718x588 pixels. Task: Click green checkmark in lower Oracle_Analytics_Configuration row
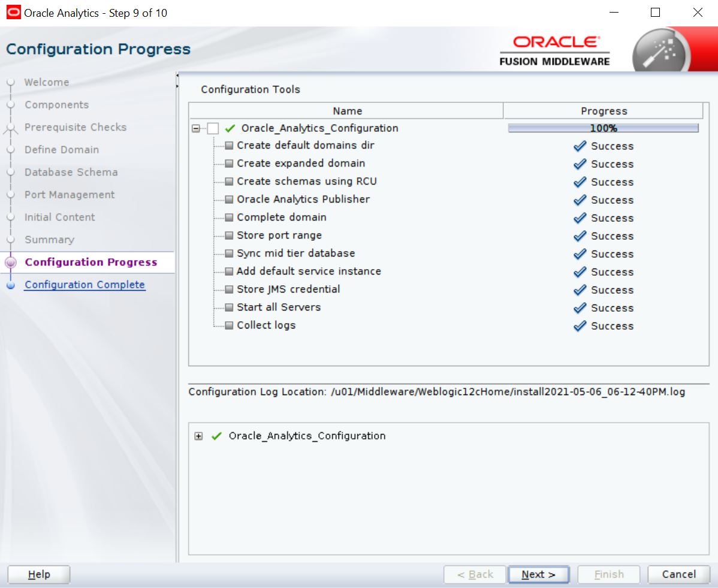pyautogui.click(x=217, y=436)
